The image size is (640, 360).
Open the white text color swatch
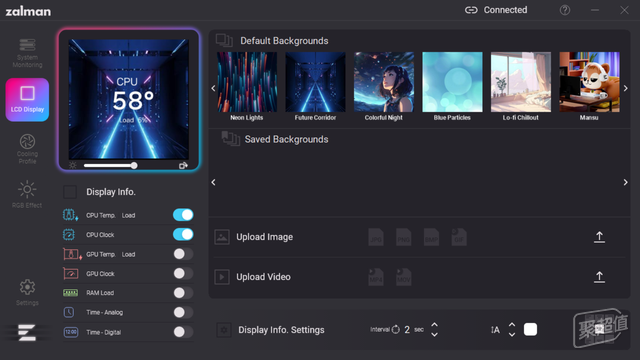click(530, 329)
